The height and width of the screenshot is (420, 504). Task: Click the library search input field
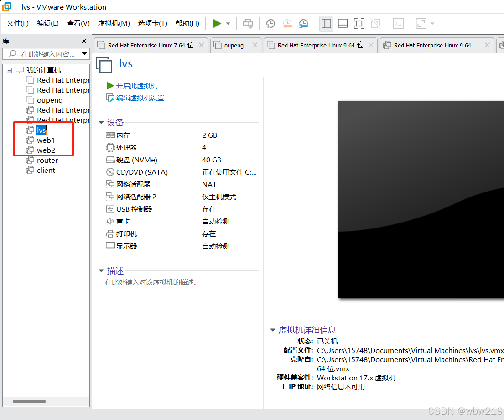coord(45,54)
